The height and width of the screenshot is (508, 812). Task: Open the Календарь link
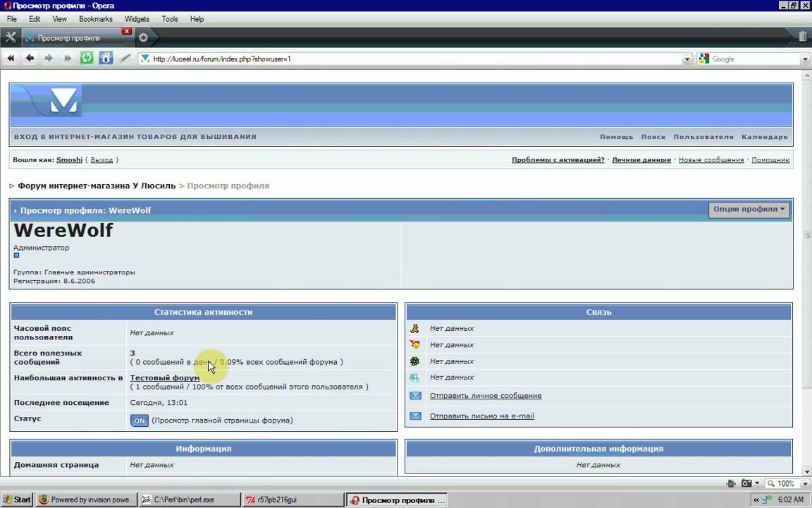pyautogui.click(x=764, y=137)
